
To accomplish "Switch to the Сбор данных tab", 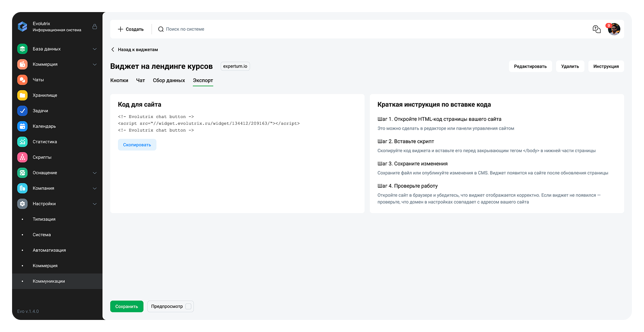I will [x=169, y=80].
